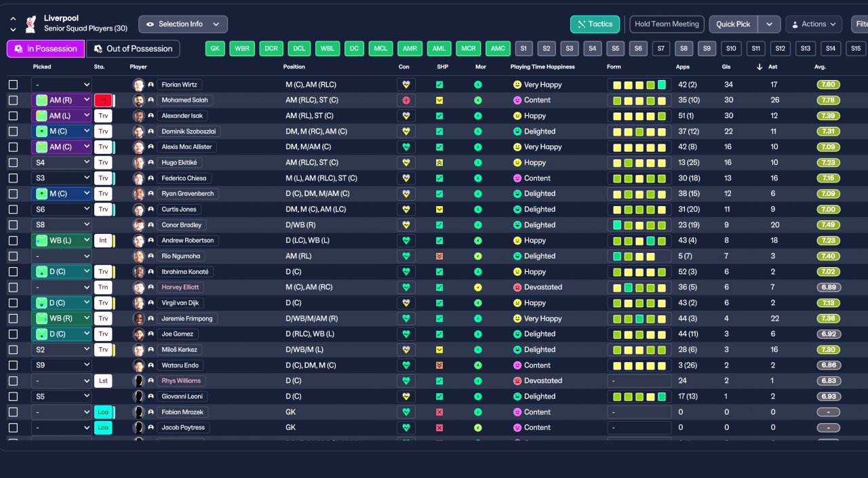The height and width of the screenshot is (478, 868).
Task: Check the box next to Harvey Elliott
Action: click(13, 287)
